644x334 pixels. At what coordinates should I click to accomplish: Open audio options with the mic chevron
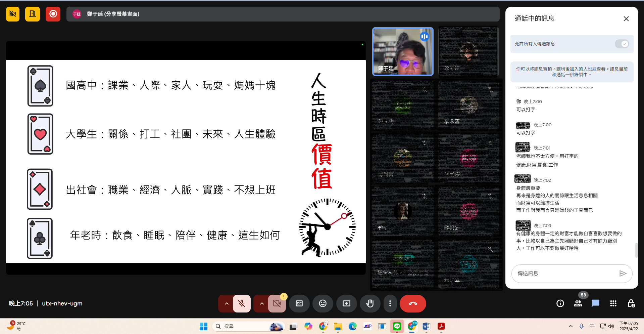[227, 303]
